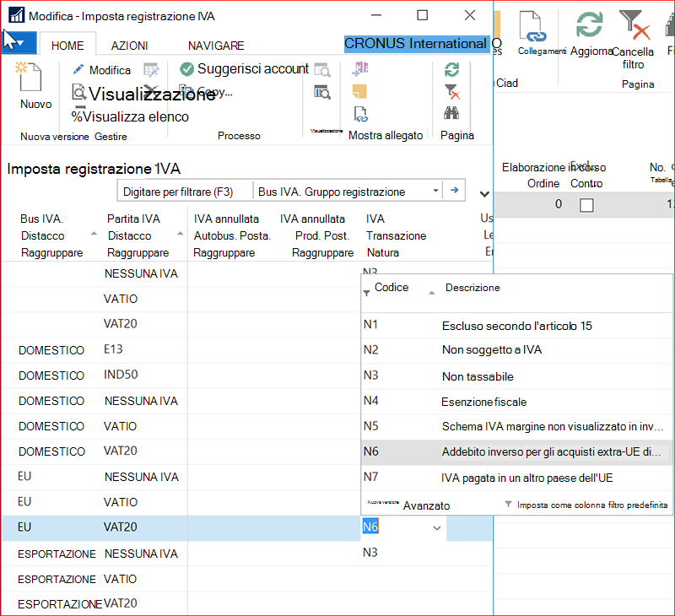Click N3 Natura cell in ESPORTAZIONE NESSUNA IVA row
The height and width of the screenshot is (616, 675).
pyautogui.click(x=370, y=553)
